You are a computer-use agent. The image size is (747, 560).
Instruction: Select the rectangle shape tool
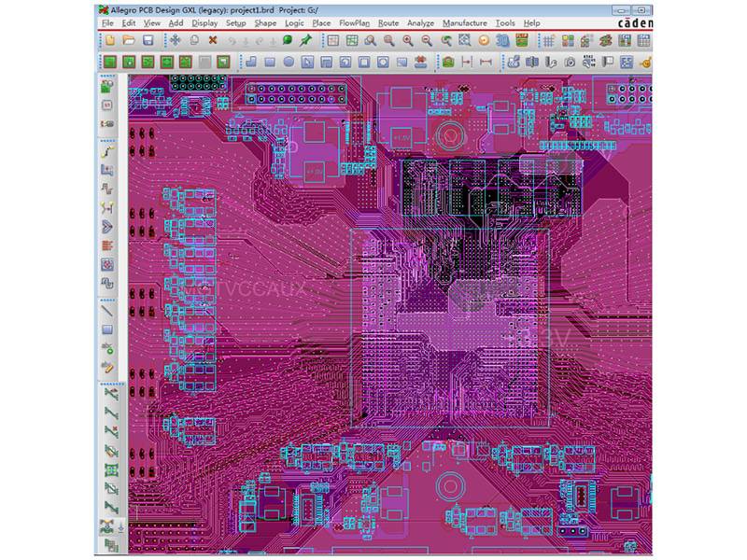pyautogui.click(x=269, y=62)
